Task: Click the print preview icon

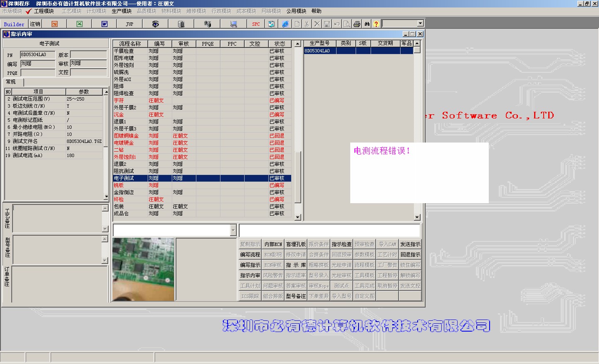Action: pyautogui.click(x=347, y=24)
